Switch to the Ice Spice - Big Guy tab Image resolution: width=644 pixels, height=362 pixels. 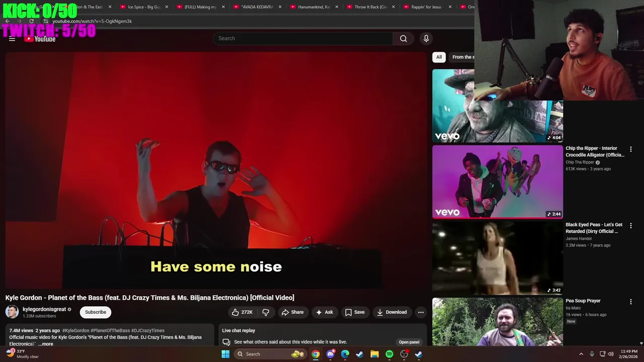[143, 7]
